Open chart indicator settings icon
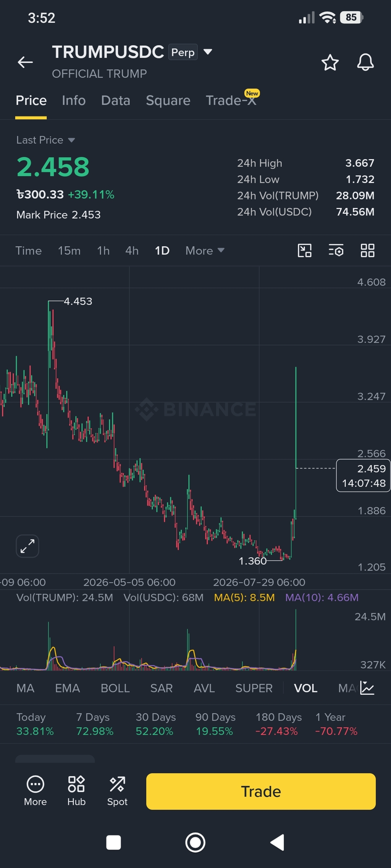Viewport: 391px width, 868px height. [336, 250]
